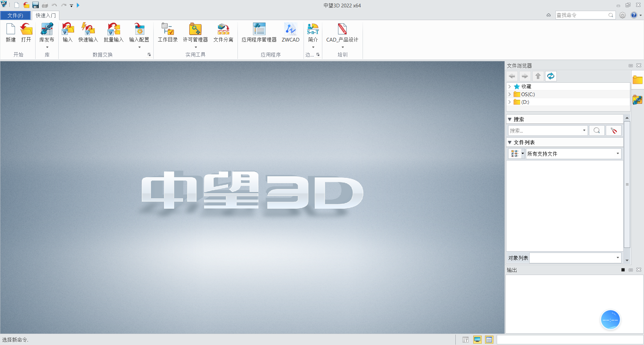The height and width of the screenshot is (345, 644).
Task: Click the settings gear icon near command search
Action: click(x=623, y=15)
